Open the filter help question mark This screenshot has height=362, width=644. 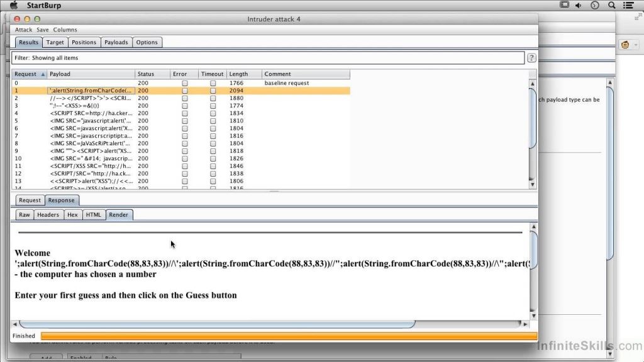(531, 58)
